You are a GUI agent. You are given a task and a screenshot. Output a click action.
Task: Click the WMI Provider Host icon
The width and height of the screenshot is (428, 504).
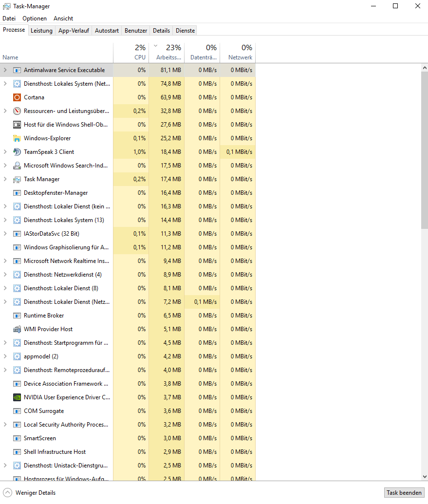coord(17,329)
